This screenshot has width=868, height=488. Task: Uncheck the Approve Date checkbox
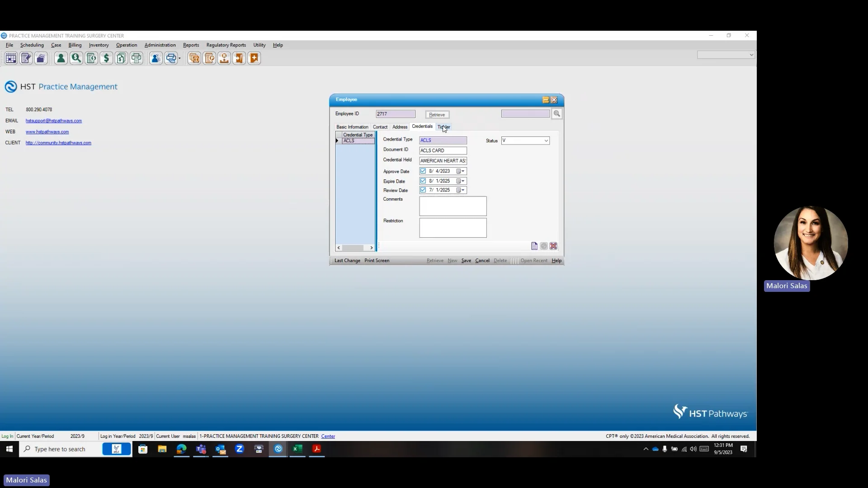[423, 171]
